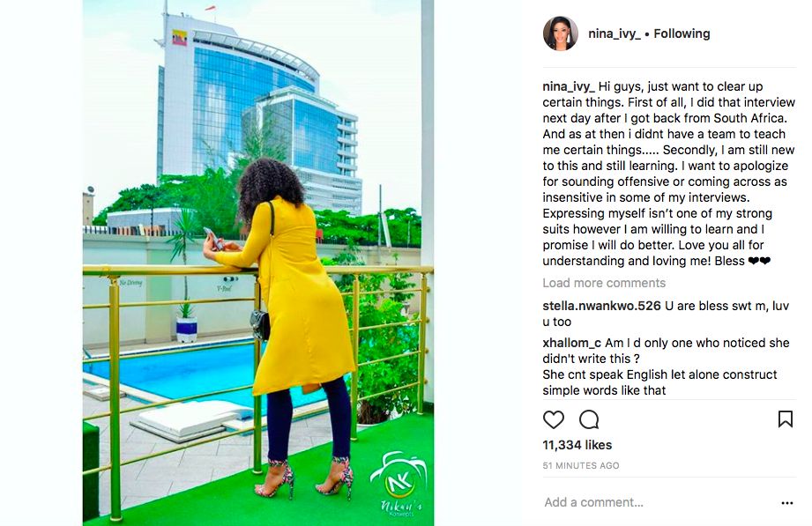
Task: Click xhallom_c comment text about English
Action: point(666,367)
